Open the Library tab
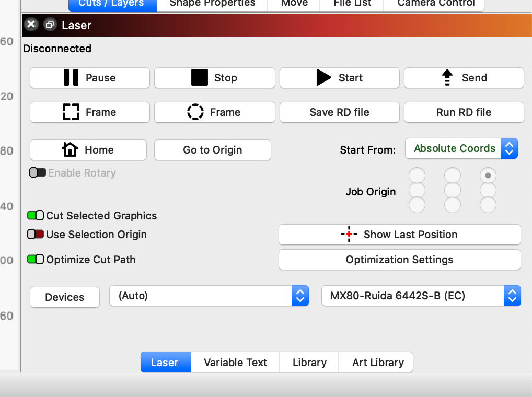The width and height of the screenshot is (532, 397). [309, 362]
